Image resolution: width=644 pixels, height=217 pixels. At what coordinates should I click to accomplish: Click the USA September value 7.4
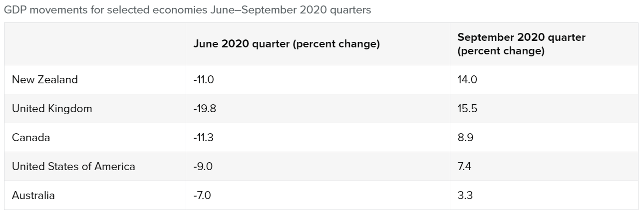(x=465, y=167)
